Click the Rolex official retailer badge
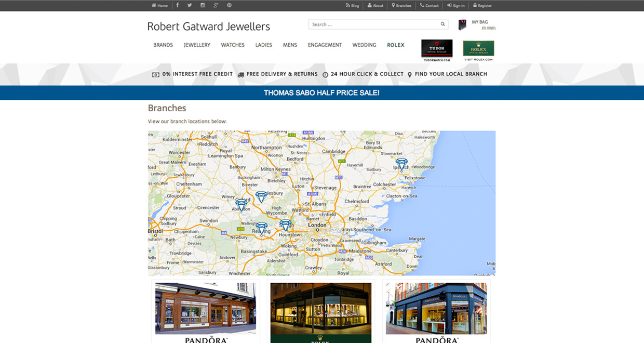 point(478,50)
